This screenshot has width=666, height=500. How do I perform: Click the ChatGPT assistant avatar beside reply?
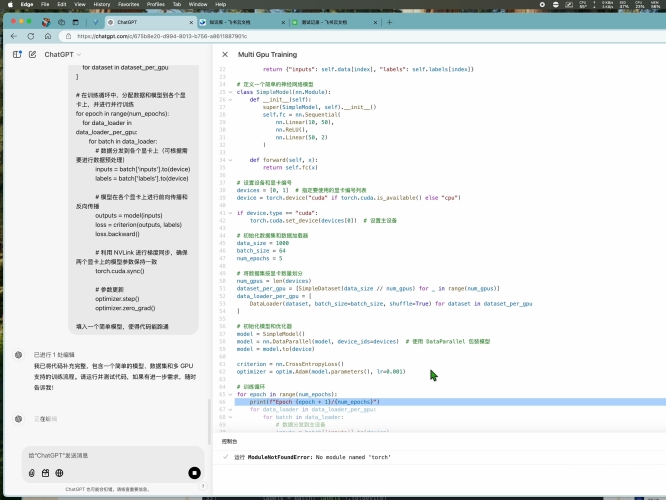coord(18,355)
